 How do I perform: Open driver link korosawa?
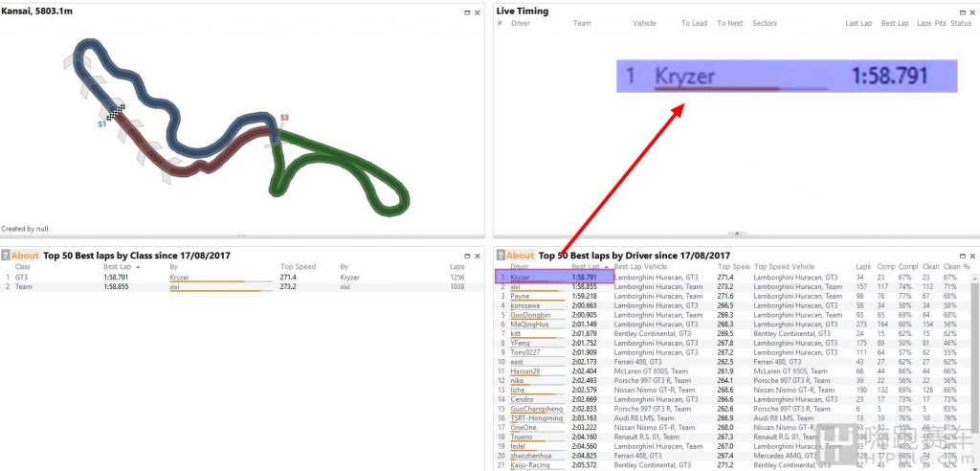pos(525,305)
